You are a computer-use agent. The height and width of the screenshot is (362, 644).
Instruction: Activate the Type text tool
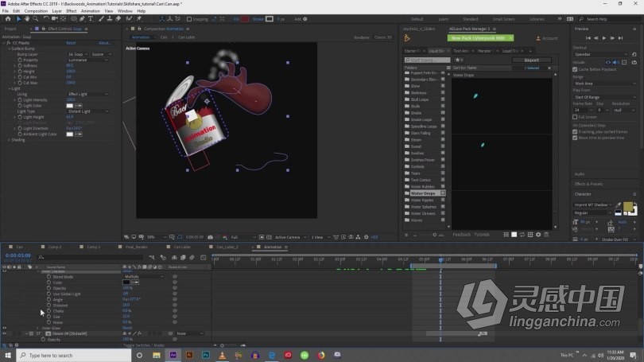[91, 19]
